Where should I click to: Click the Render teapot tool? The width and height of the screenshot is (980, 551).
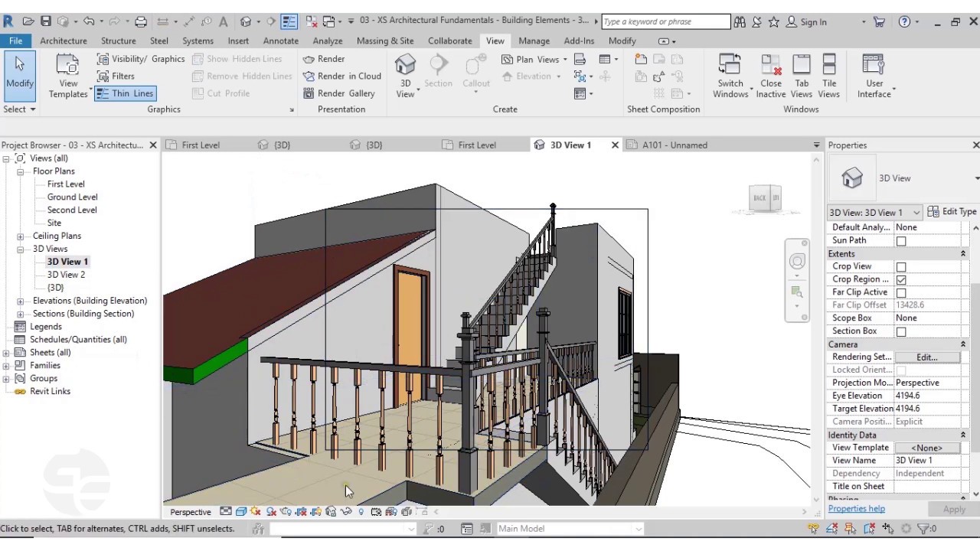click(x=324, y=59)
